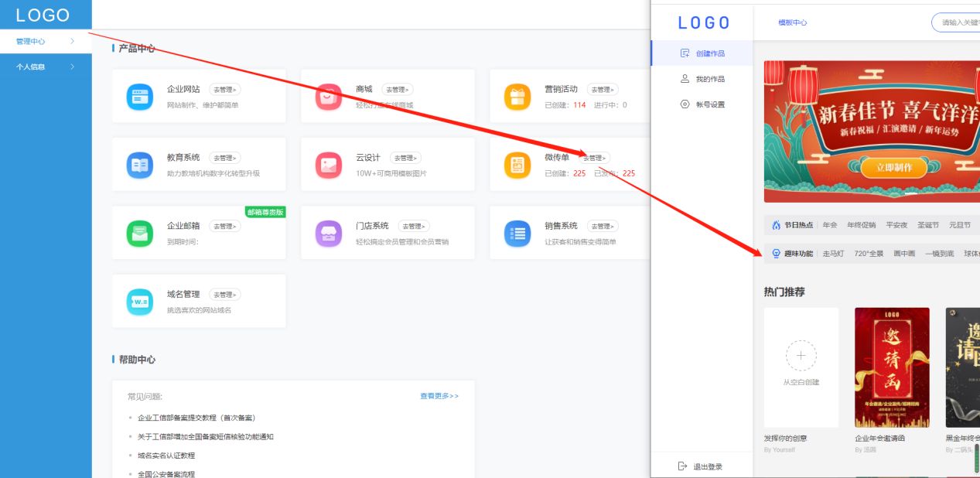
Task: Click 去管理 for 企业网站
Action: [225, 90]
